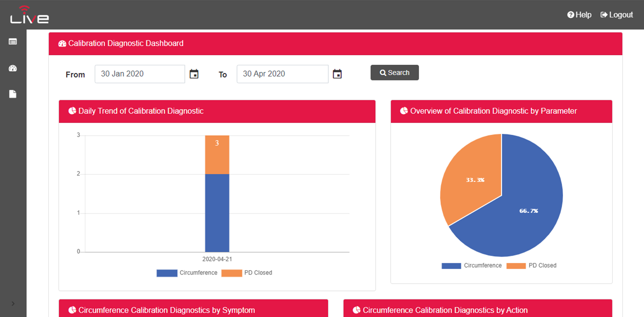
Task: Click the From date input field
Action: coord(140,74)
